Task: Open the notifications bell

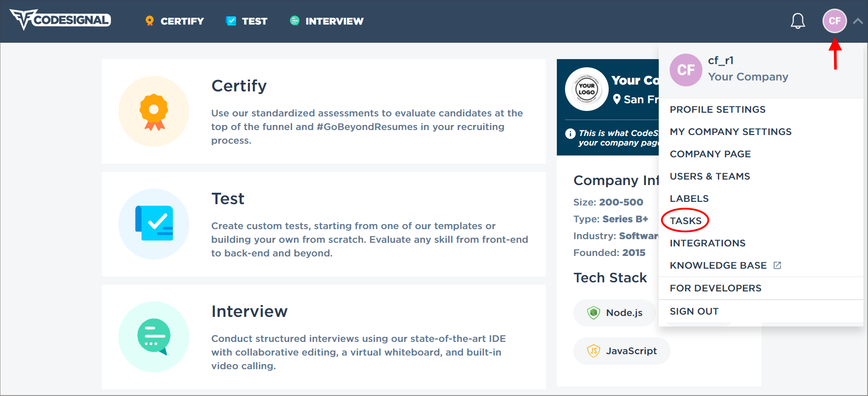Action: pos(797,21)
